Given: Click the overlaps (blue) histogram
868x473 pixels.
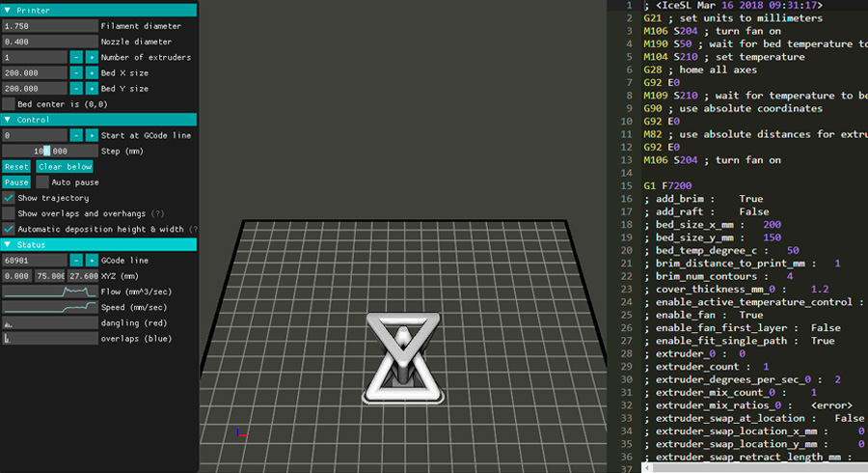Looking at the screenshot, I should (x=50, y=339).
